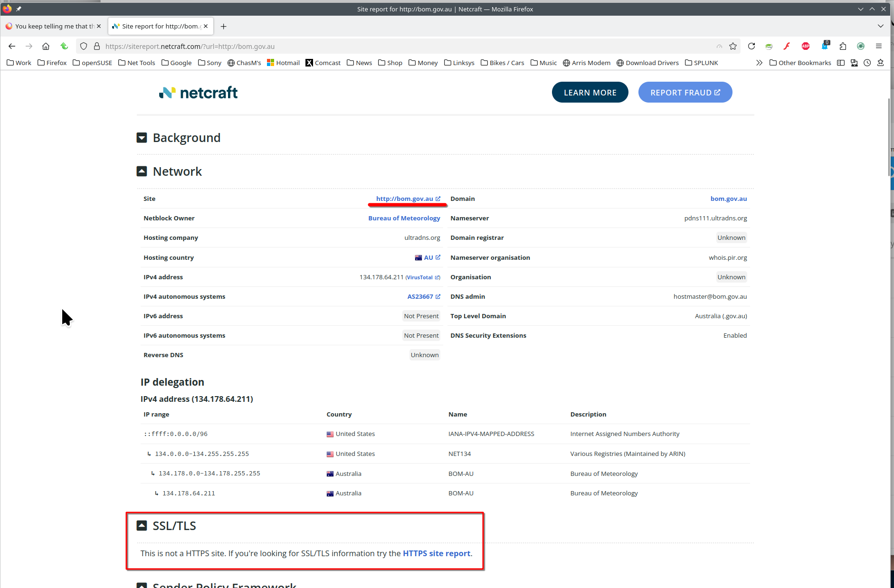Open the Bureau of Meteorology netblock owner link
The height and width of the screenshot is (588, 894).
[404, 218]
